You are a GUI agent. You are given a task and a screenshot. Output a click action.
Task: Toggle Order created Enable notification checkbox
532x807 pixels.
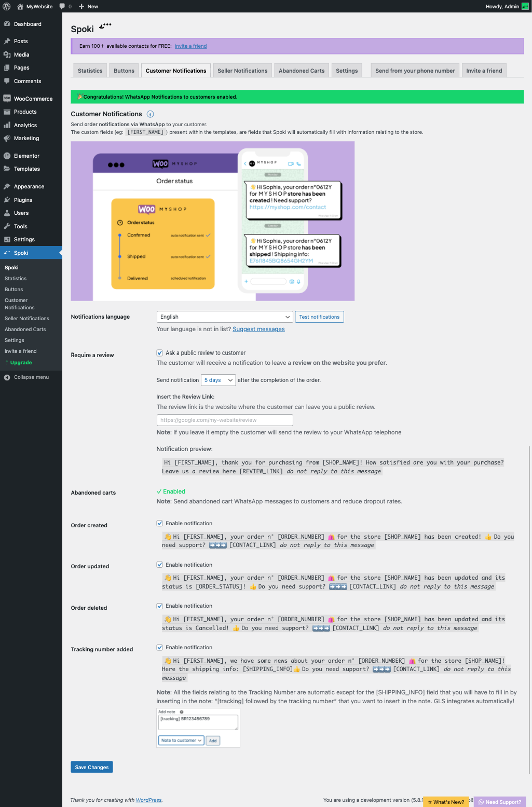click(x=160, y=523)
